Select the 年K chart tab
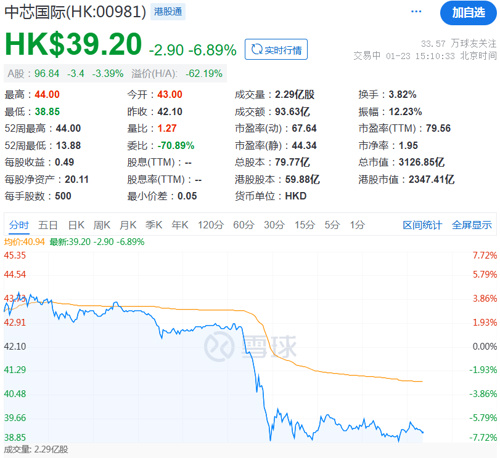This screenshot has height=458, width=500. (x=180, y=225)
